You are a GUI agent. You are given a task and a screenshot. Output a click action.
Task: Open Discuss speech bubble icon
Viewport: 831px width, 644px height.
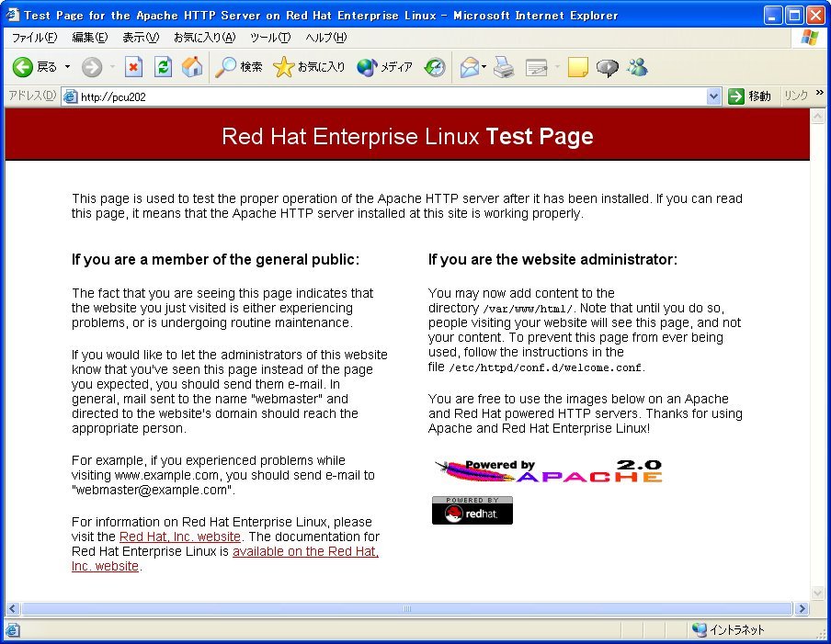click(608, 67)
